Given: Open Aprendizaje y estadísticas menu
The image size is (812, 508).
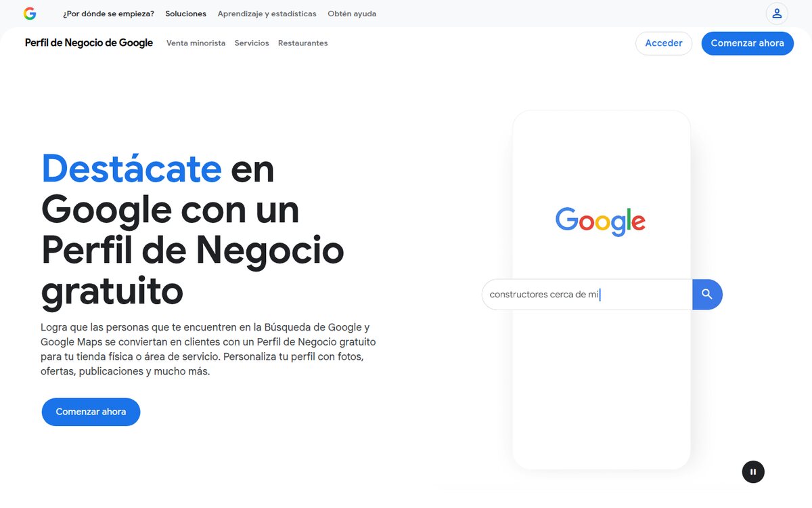Looking at the screenshot, I should (267, 14).
